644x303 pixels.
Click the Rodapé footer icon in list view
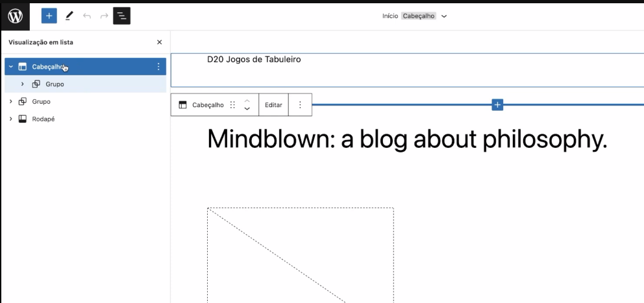pyautogui.click(x=23, y=119)
